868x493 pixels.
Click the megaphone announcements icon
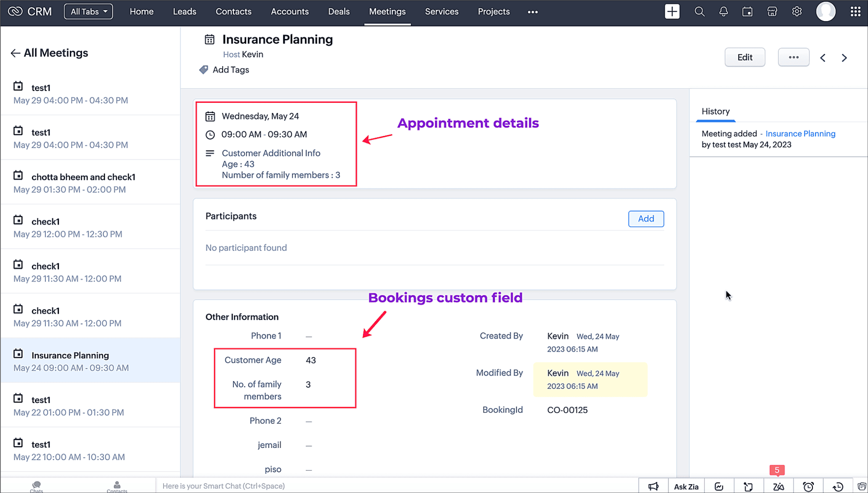pos(653,487)
